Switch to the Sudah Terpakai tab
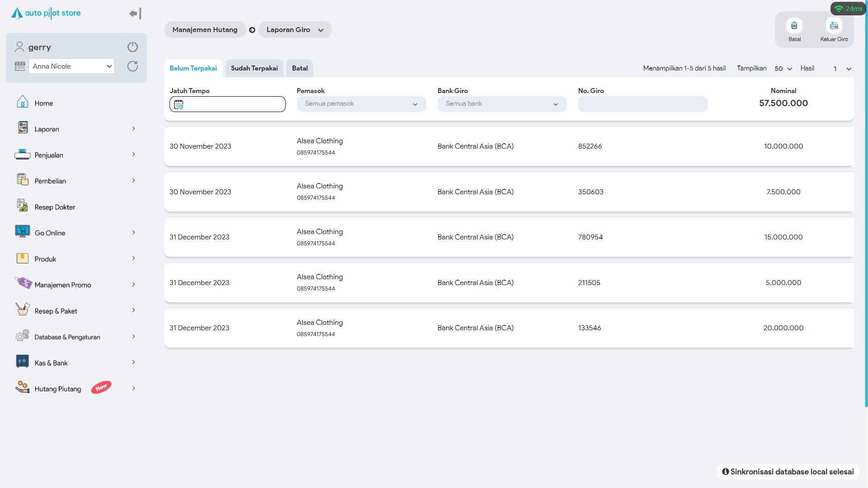The image size is (868, 488). tap(254, 68)
